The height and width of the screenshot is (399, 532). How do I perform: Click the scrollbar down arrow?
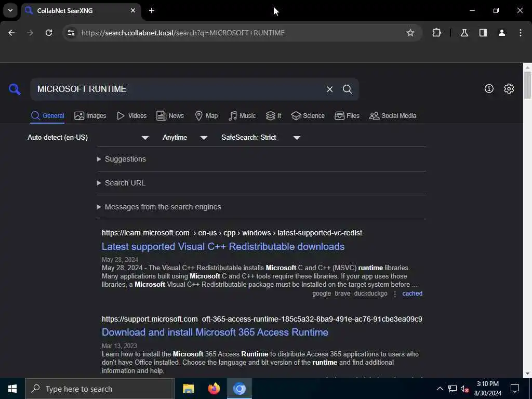coord(527,374)
